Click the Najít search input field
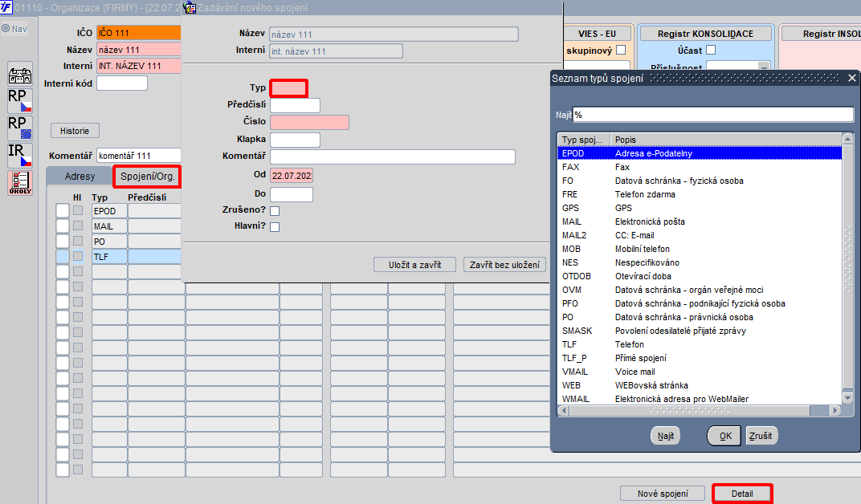 712,115
